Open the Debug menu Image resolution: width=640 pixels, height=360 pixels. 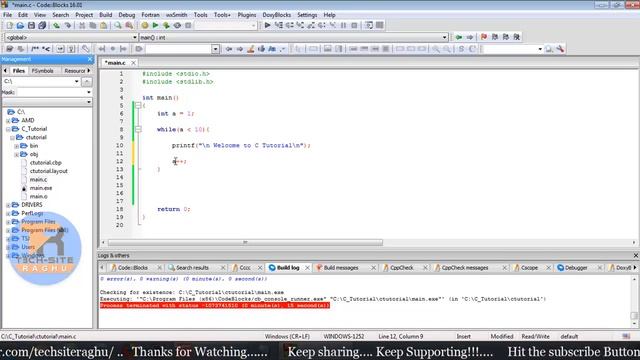[127, 15]
